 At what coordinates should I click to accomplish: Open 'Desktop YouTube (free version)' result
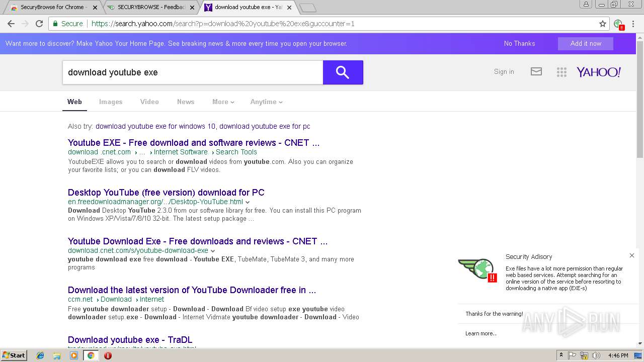coord(166,193)
